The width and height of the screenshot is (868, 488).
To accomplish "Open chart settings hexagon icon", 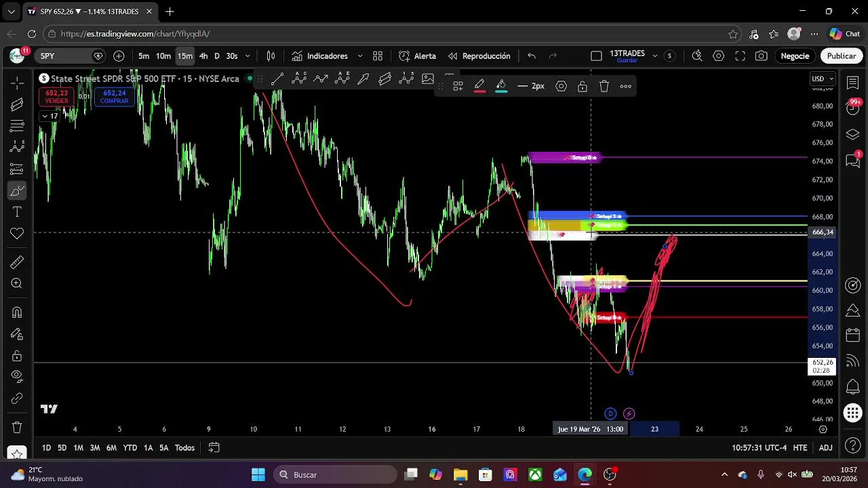I will (x=719, y=56).
